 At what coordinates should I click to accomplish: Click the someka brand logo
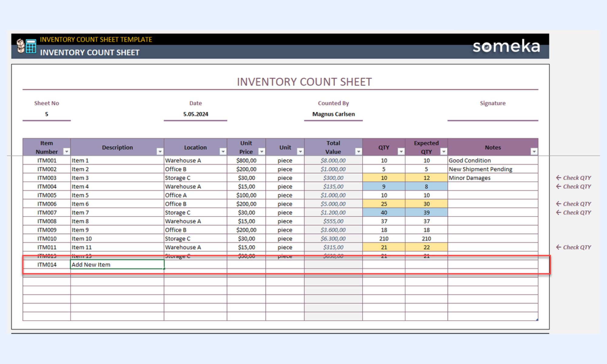pyautogui.click(x=507, y=46)
